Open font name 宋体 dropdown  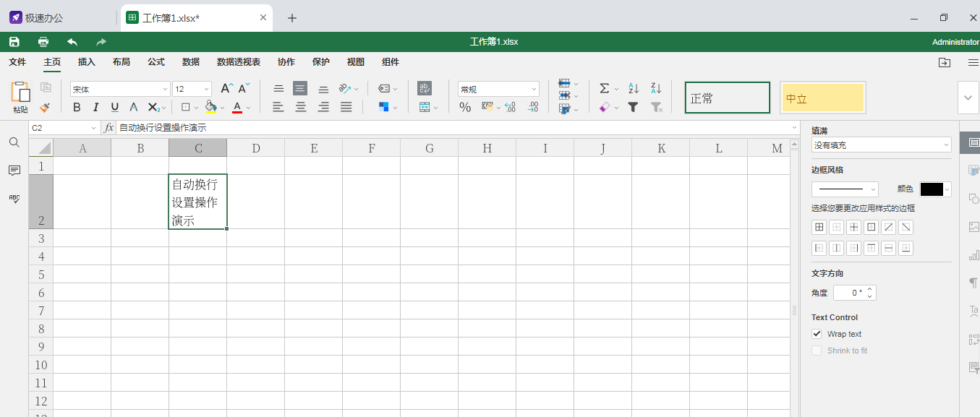point(164,89)
